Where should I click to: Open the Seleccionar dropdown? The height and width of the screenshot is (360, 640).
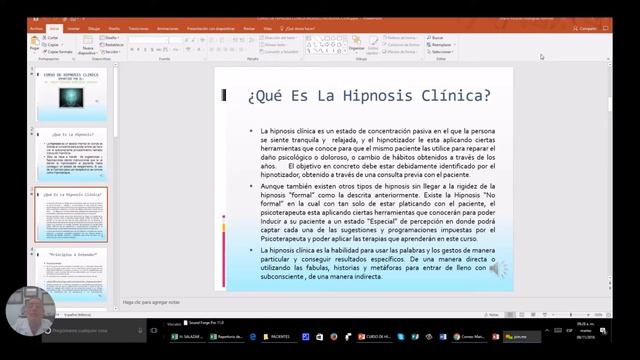coord(440,52)
